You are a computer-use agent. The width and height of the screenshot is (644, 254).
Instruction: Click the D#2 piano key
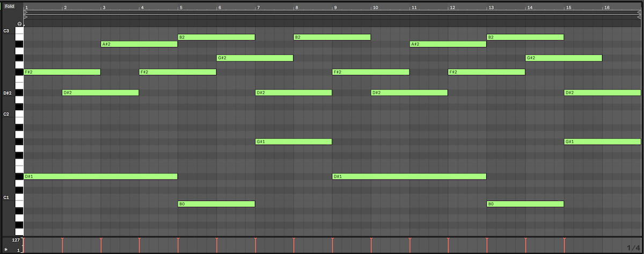click(19, 93)
